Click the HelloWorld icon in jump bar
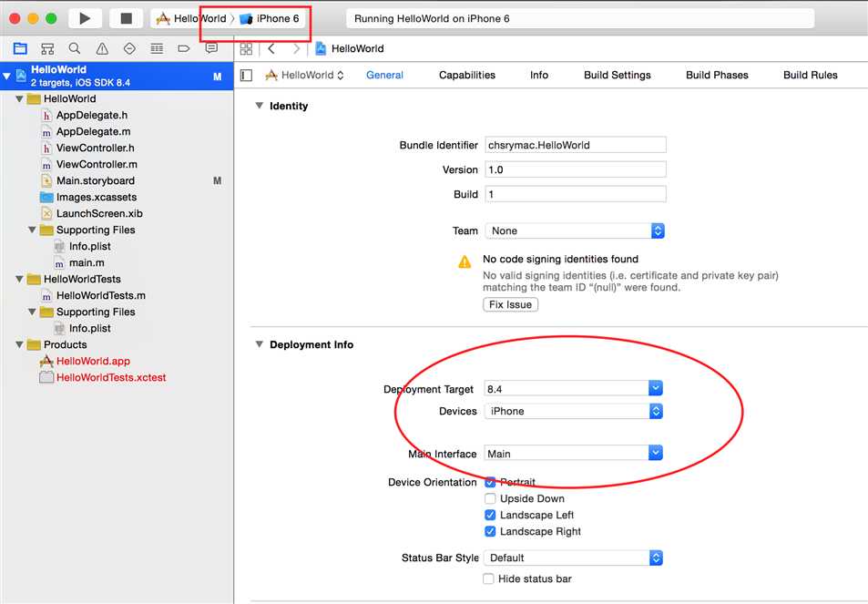 (321, 48)
